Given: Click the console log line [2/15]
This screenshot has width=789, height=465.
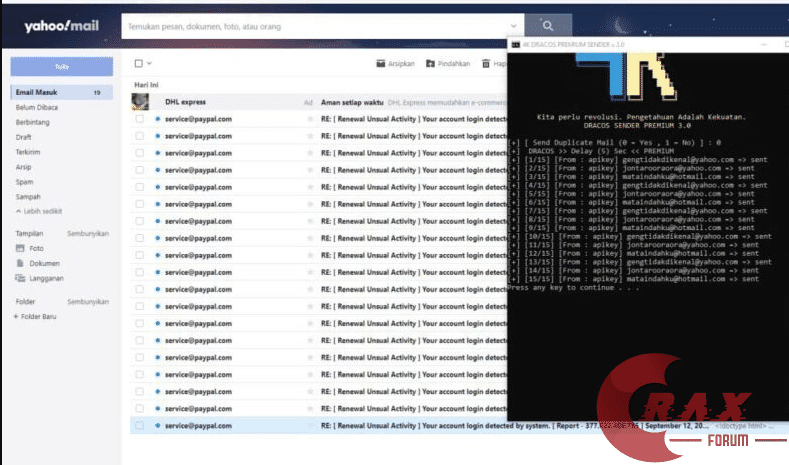Looking at the screenshot, I should pyautogui.click(x=631, y=168).
